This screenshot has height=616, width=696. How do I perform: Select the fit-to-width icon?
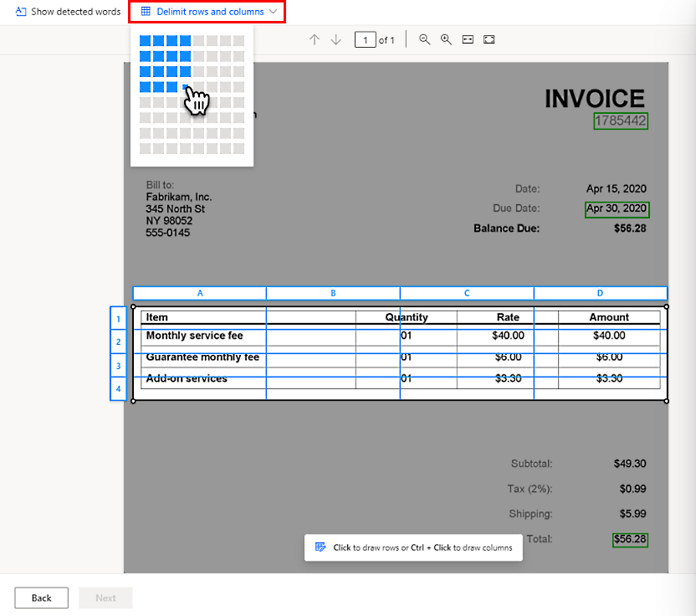click(468, 39)
